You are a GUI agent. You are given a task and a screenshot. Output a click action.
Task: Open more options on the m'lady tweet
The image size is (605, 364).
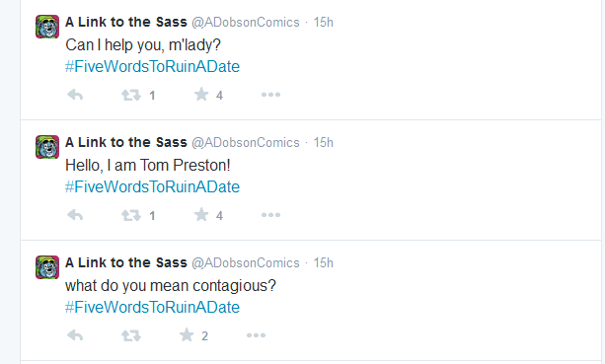tap(270, 95)
